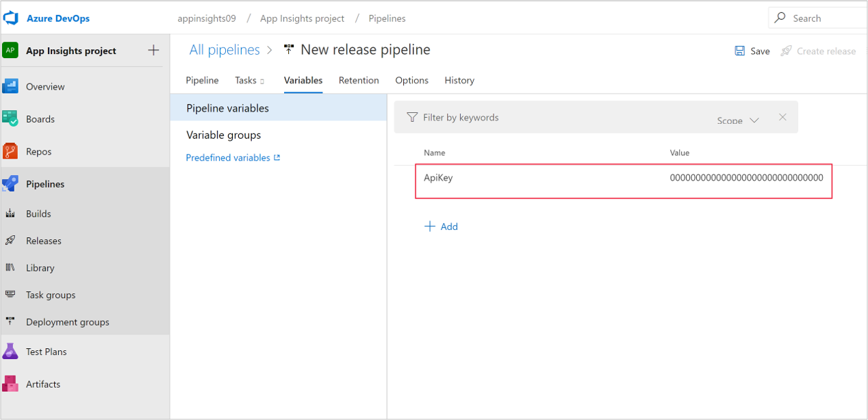Open the History tab
The width and height of the screenshot is (868, 420).
459,80
